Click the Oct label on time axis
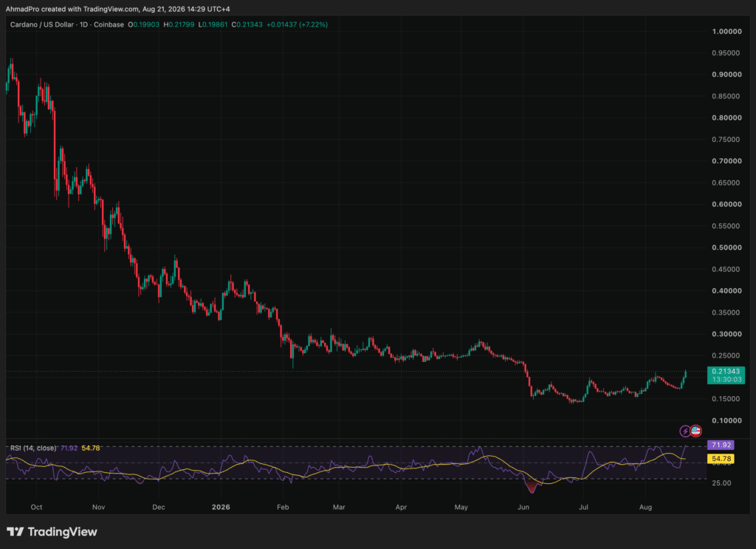Image resolution: width=756 pixels, height=549 pixels. point(36,507)
